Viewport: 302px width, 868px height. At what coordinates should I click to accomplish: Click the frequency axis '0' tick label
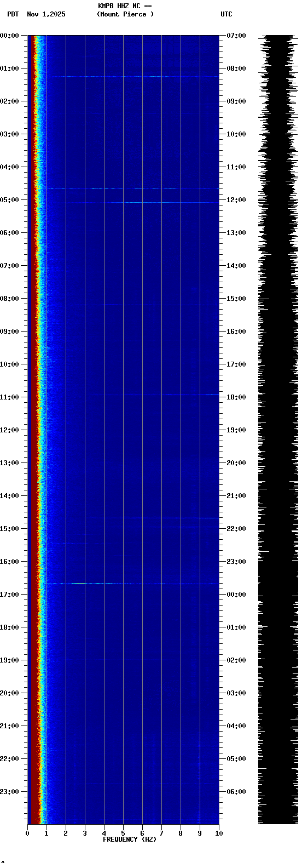coord(27,833)
